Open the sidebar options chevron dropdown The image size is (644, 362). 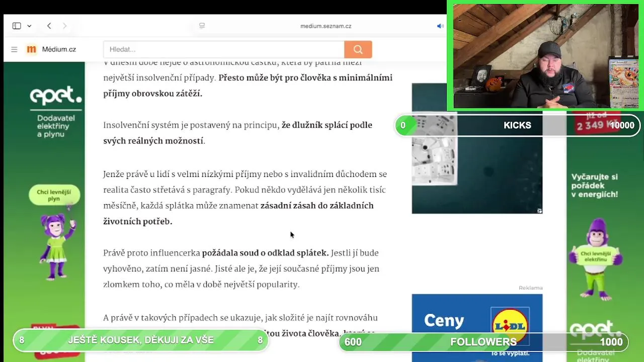(x=29, y=26)
